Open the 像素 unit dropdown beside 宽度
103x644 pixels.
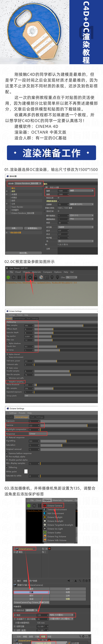(x=82, y=191)
